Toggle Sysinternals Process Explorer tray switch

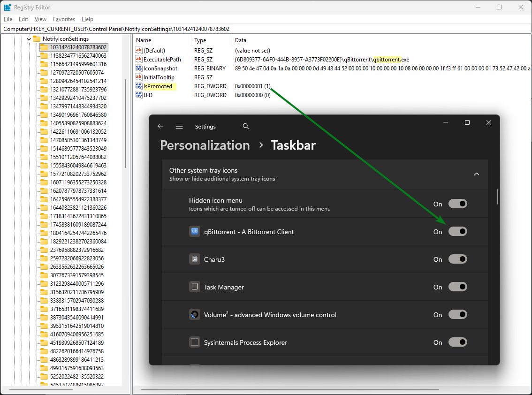click(458, 342)
